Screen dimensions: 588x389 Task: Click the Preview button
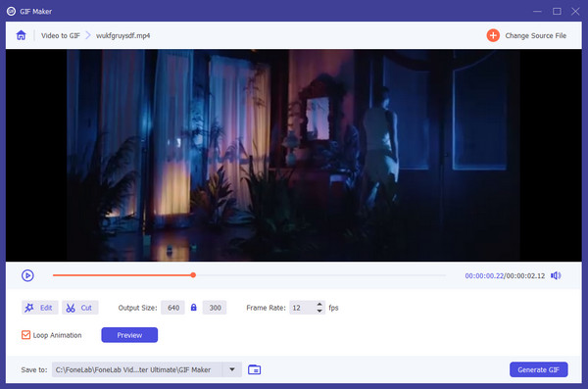(129, 335)
